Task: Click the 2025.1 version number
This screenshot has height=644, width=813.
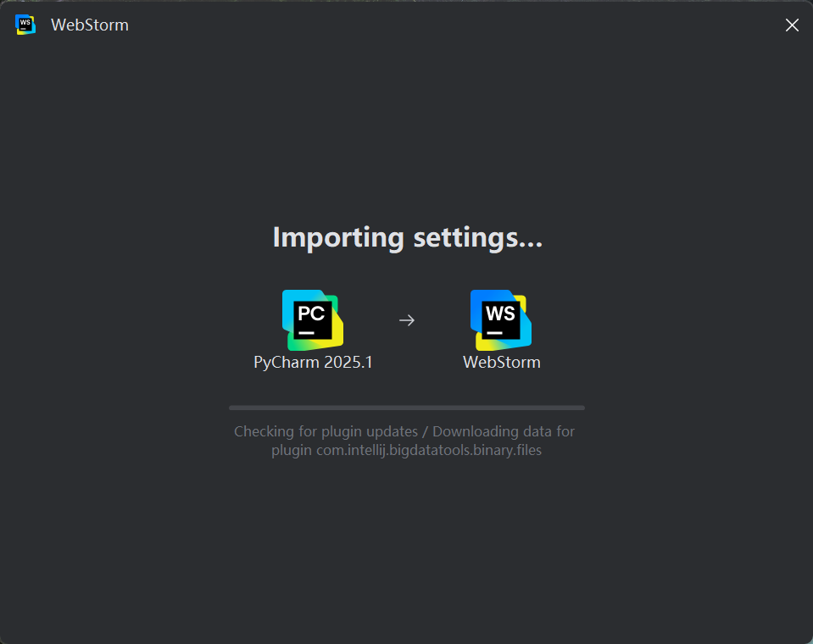Action: 348,362
